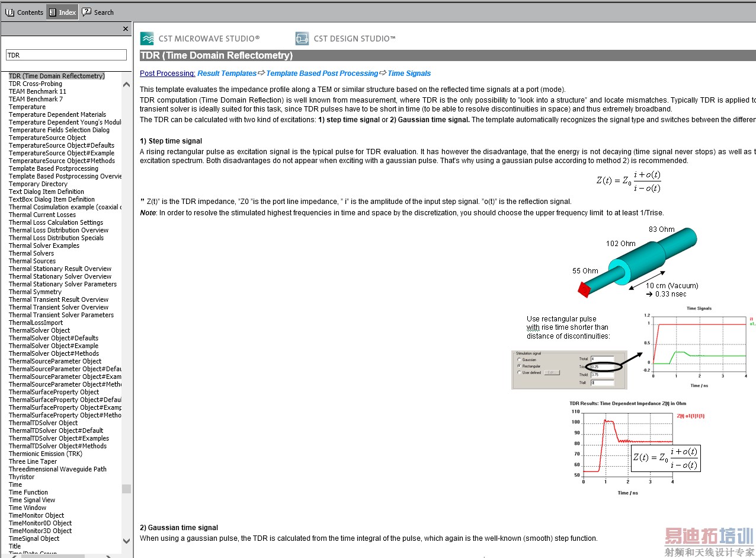Select the Time Window entry
The width and height of the screenshot is (756, 558).
[28, 508]
